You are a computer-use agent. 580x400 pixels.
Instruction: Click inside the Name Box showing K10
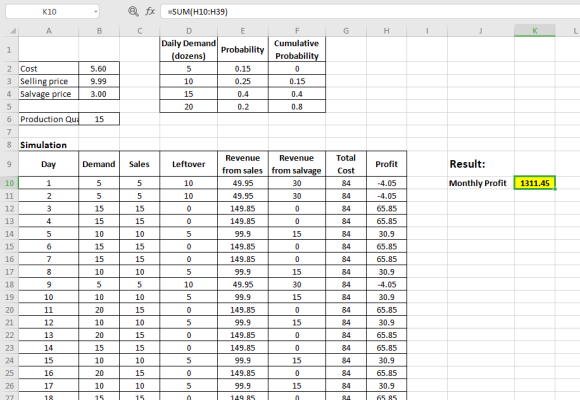[x=49, y=12]
